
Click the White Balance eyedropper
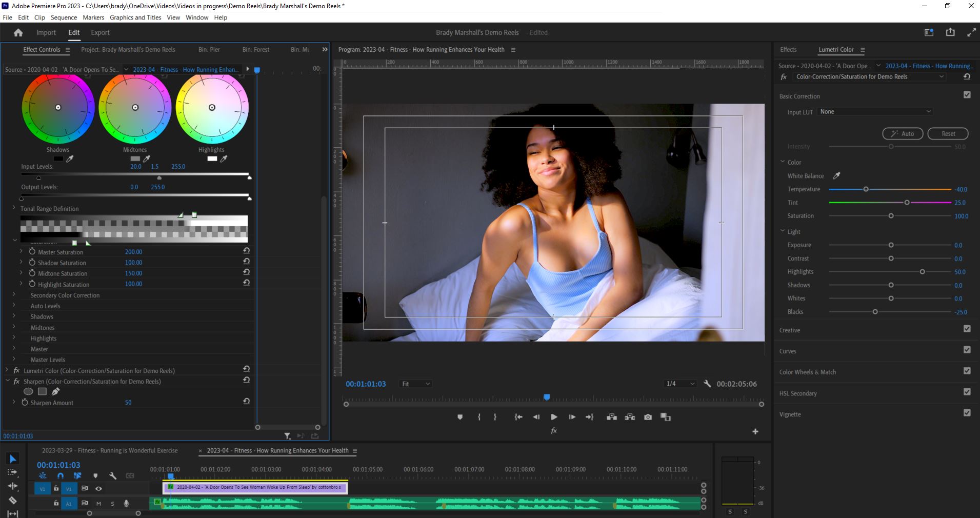click(836, 176)
